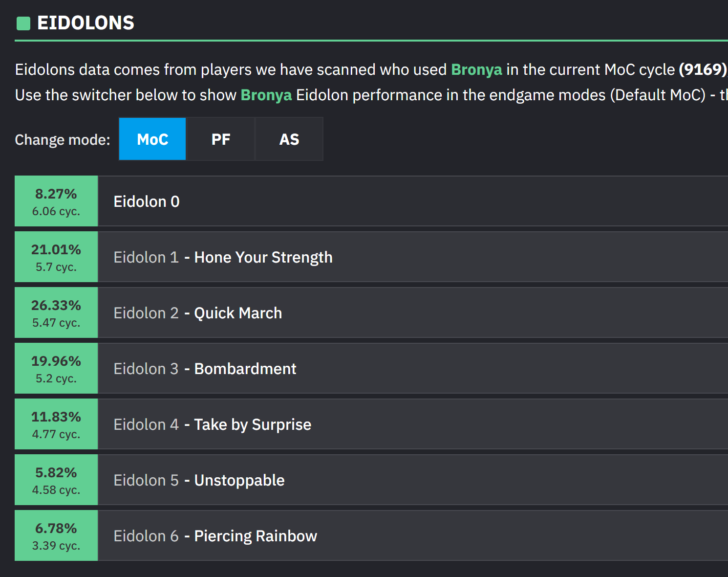Click the 5.82% stat badge
Viewport: 728px width, 577px height.
56,480
